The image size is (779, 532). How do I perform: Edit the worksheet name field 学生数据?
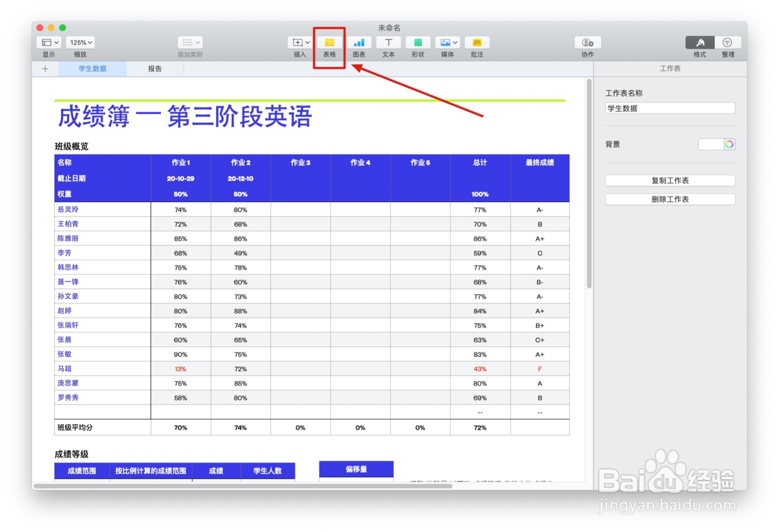(x=670, y=108)
